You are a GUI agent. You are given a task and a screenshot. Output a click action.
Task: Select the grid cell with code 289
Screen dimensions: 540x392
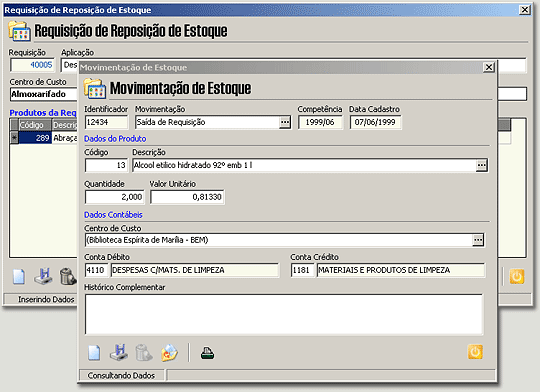pos(35,138)
